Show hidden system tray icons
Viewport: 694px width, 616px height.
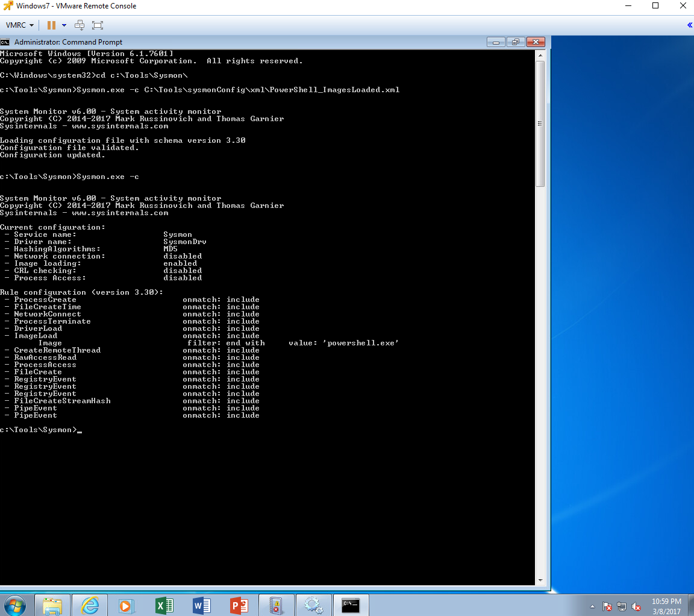[x=592, y=607]
